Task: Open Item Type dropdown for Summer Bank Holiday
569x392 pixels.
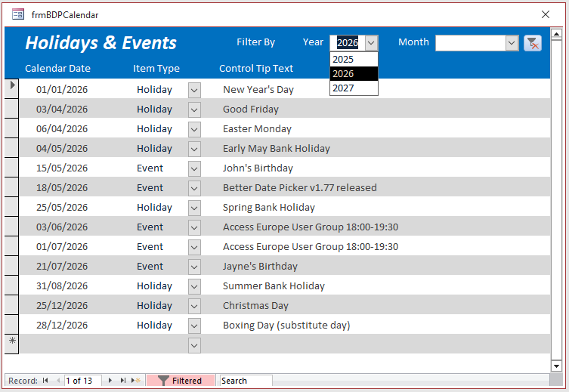Action: click(x=194, y=286)
